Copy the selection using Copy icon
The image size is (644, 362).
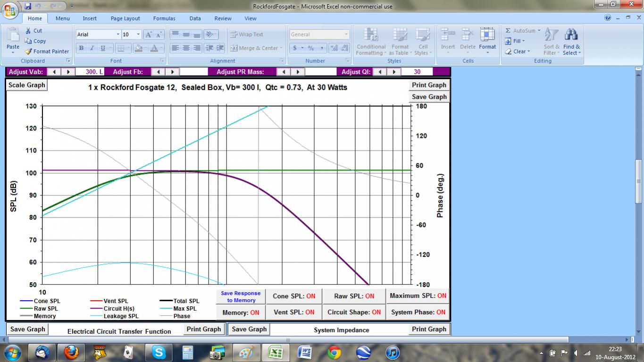click(35, 41)
